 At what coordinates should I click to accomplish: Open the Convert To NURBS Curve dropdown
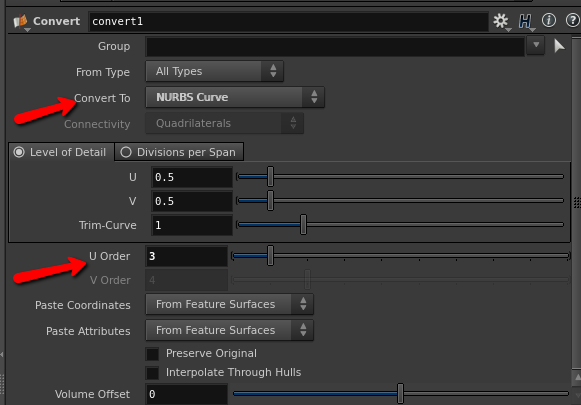235,97
